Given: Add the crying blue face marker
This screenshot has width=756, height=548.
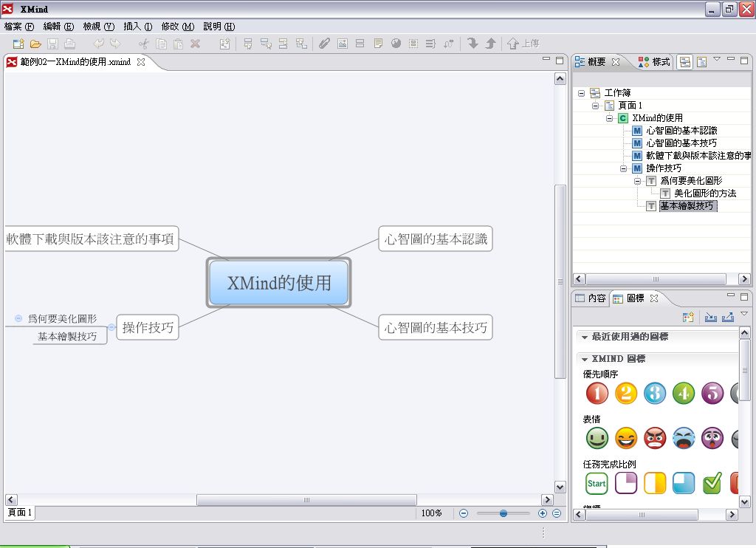Looking at the screenshot, I should tap(684, 439).
